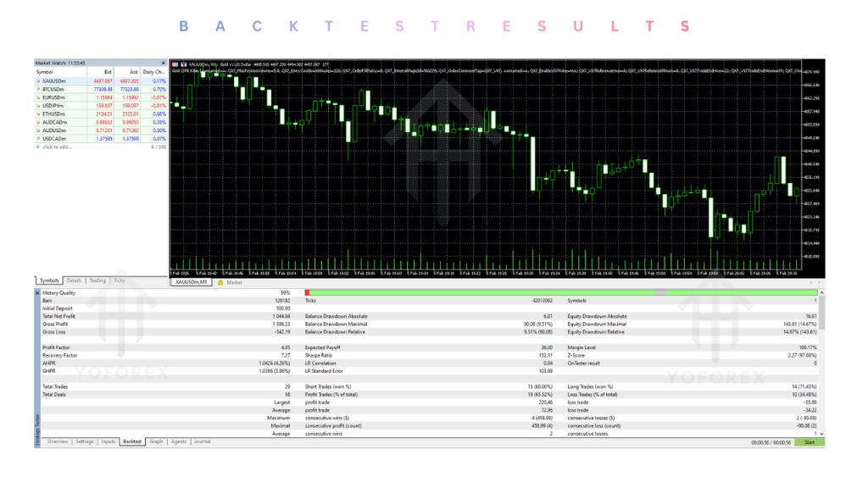Click the down-arrow icon beside EURUSDm

tap(38, 97)
